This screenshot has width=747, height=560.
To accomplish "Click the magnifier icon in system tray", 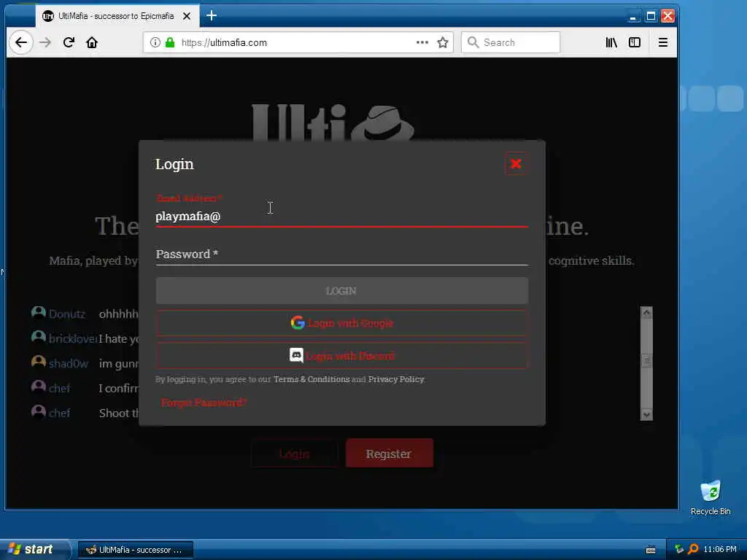I will (694, 550).
